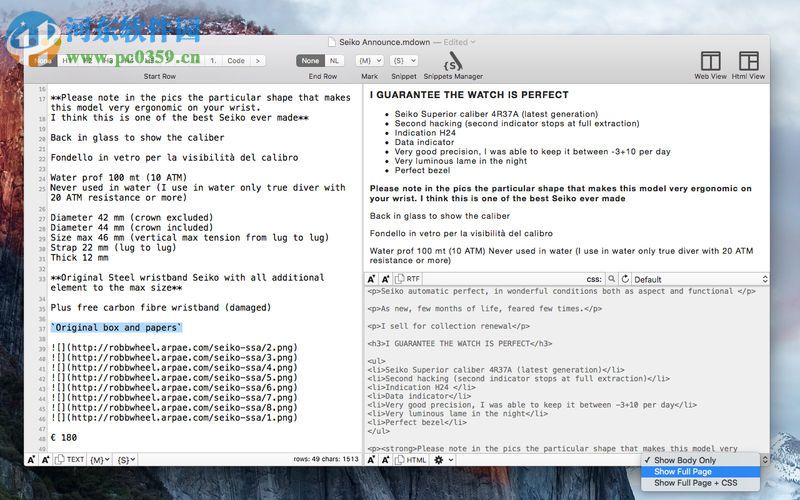The image size is (800, 500).
Task: Open the css Default stylesheet dropdown
Action: pos(700,279)
